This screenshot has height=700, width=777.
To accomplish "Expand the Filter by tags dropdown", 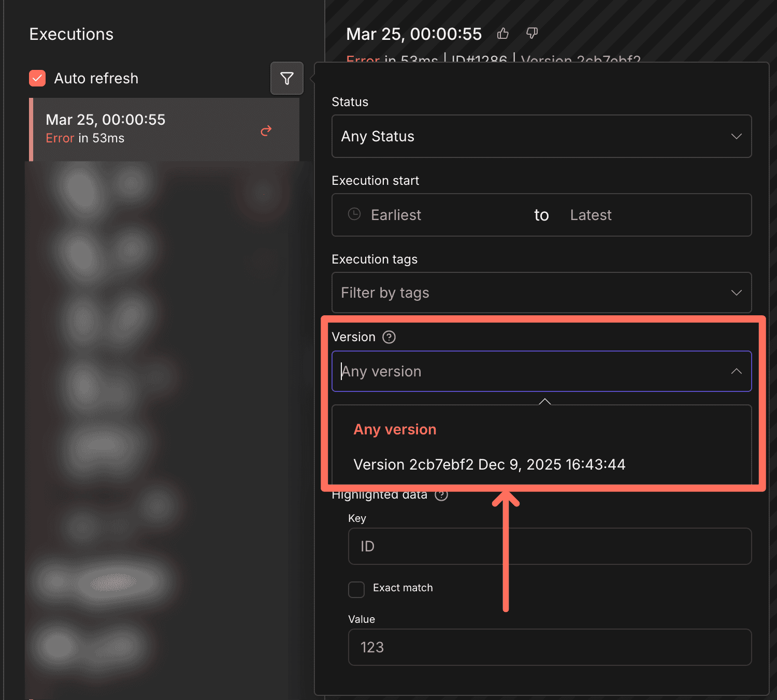I will (x=541, y=293).
